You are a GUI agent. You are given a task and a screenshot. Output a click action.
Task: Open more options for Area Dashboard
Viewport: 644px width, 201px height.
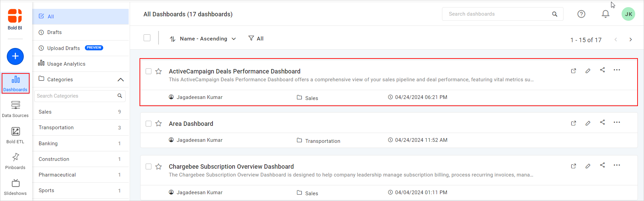(617, 122)
